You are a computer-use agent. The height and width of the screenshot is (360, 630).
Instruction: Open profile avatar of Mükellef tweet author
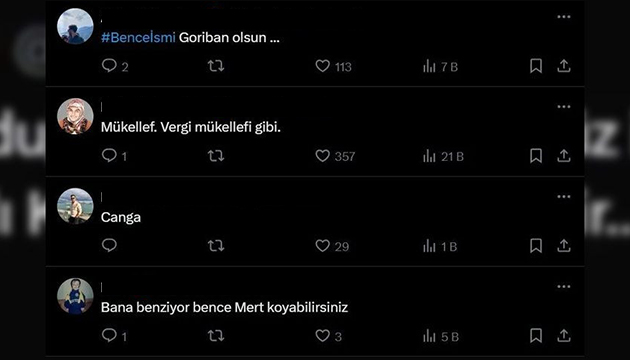pyautogui.click(x=75, y=116)
